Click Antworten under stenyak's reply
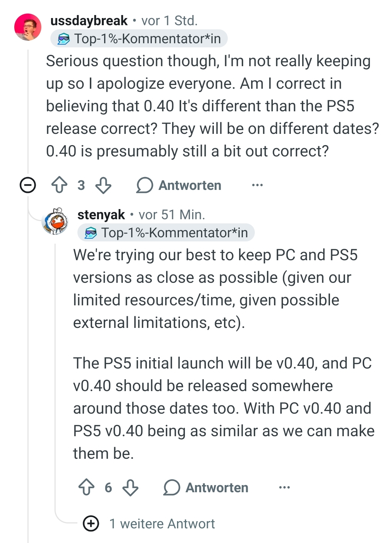Screen dimensions: 392x543 [217, 488]
